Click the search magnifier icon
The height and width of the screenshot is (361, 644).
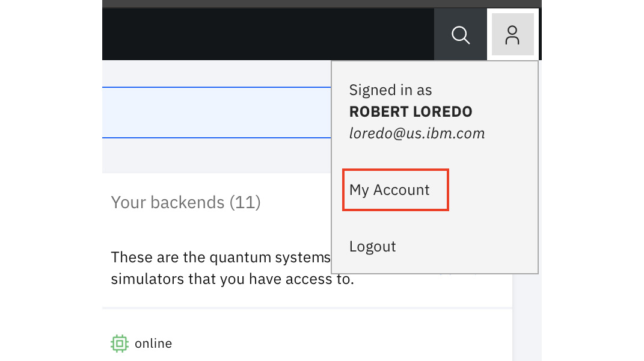tap(461, 35)
